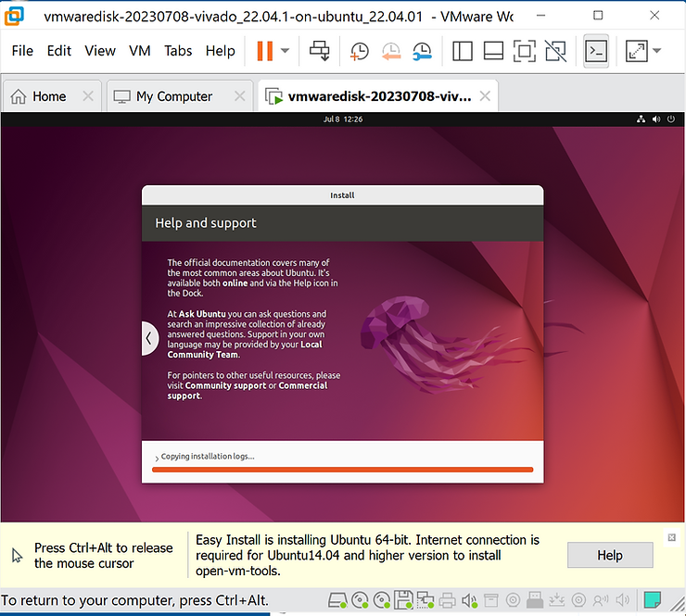The height and width of the screenshot is (616, 686).
Task: Click the sound card icon with green dot
Action: [x=469, y=600]
